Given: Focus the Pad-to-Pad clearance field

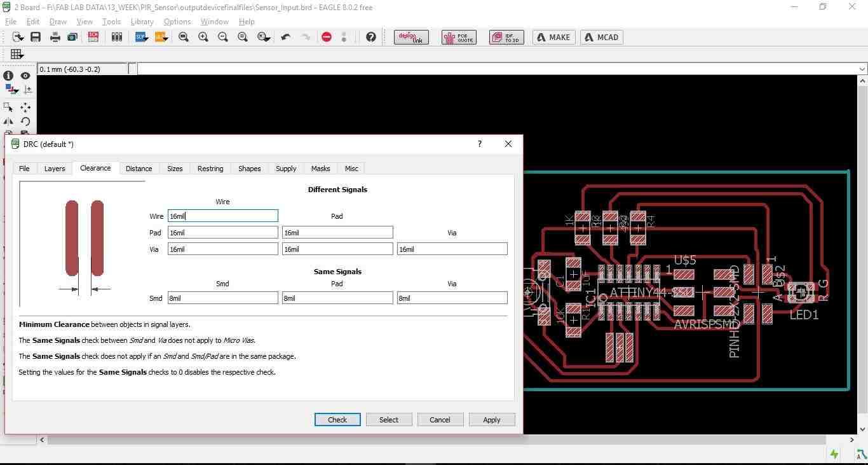Looking at the screenshot, I should pyautogui.click(x=337, y=233).
